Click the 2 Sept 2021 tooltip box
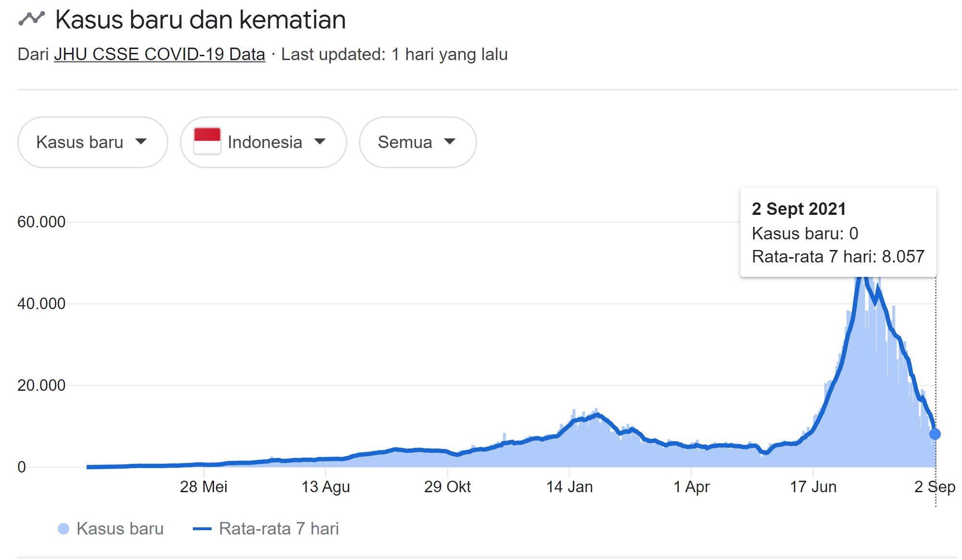This screenshot has height=560, width=962. pyautogui.click(x=838, y=233)
